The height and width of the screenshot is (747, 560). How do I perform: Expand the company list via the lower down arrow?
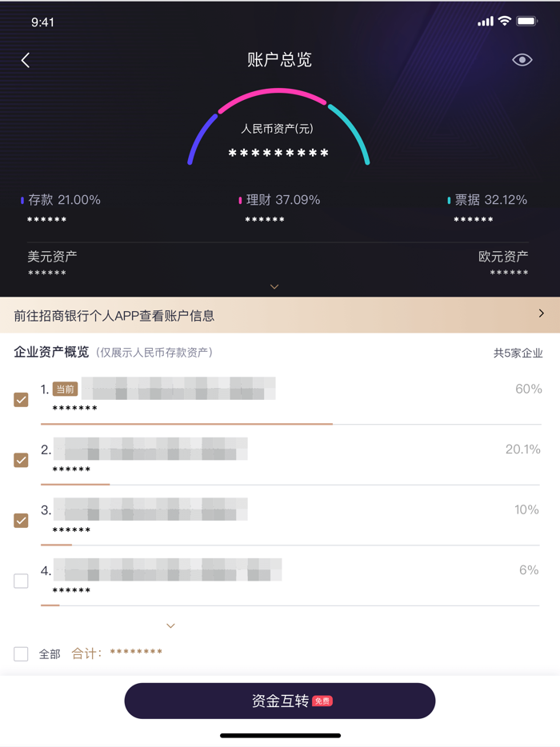(170, 625)
